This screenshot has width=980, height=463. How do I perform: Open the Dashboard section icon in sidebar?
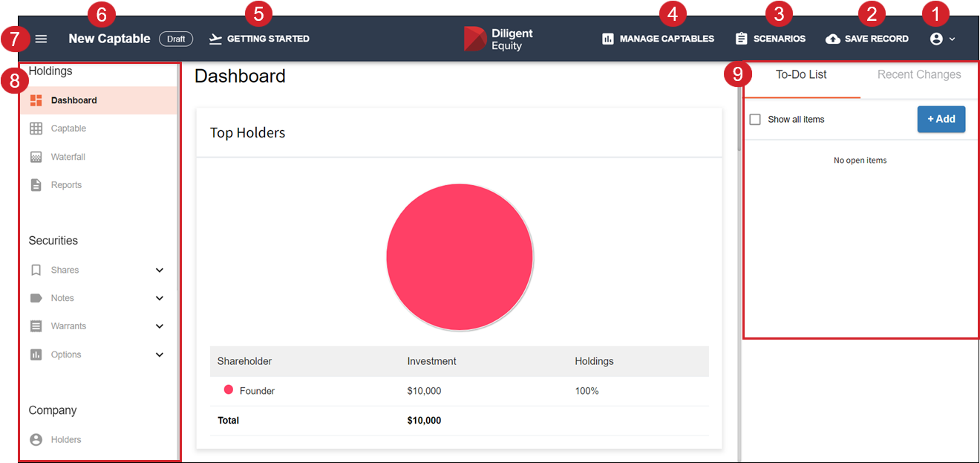(36, 100)
